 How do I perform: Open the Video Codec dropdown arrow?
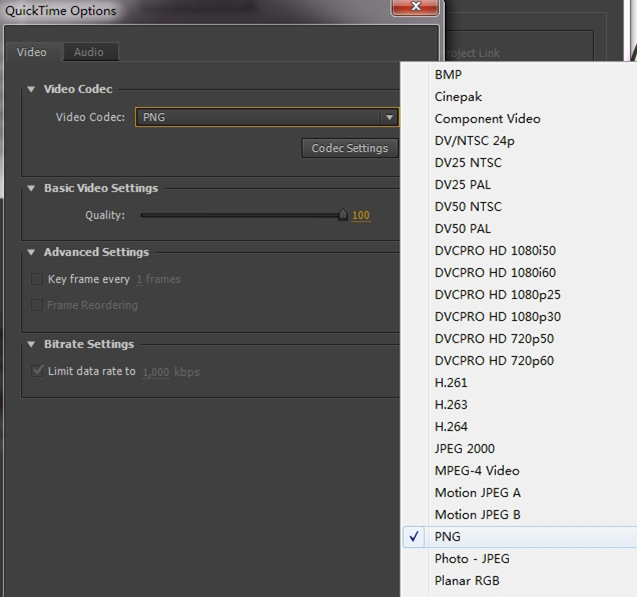click(x=390, y=117)
